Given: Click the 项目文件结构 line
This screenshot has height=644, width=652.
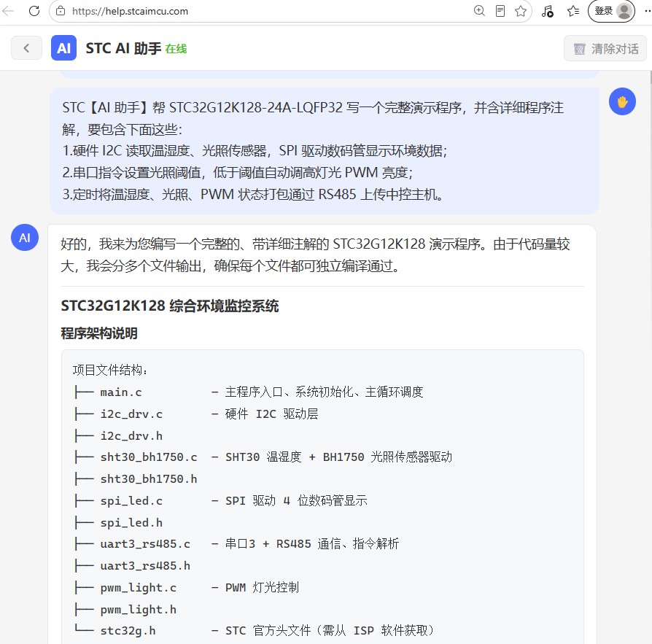Looking at the screenshot, I should (110, 370).
